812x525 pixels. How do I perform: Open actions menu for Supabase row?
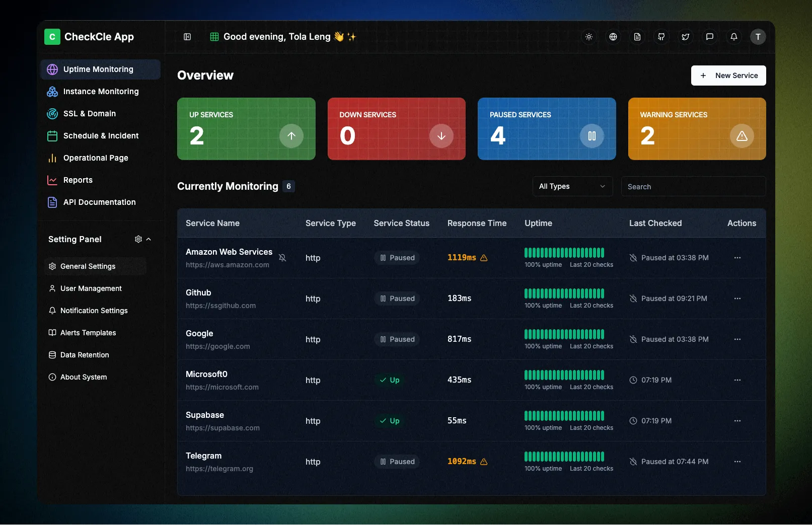click(737, 421)
